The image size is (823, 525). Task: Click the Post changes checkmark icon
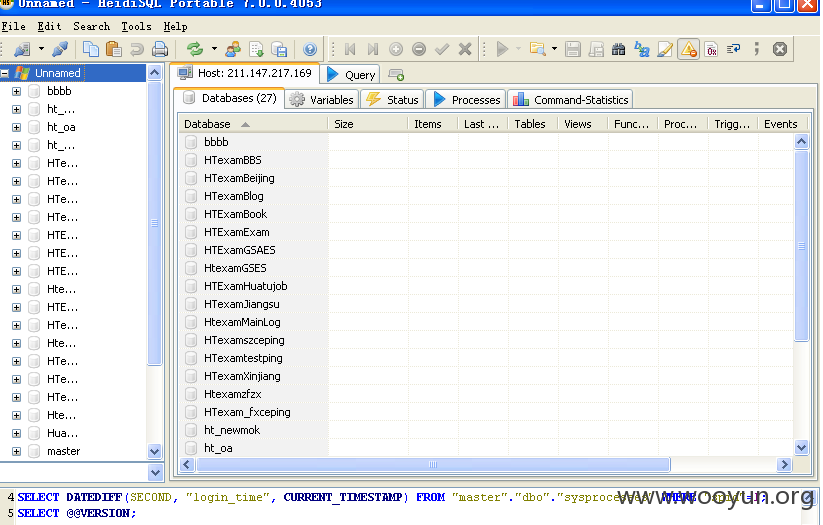442,49
